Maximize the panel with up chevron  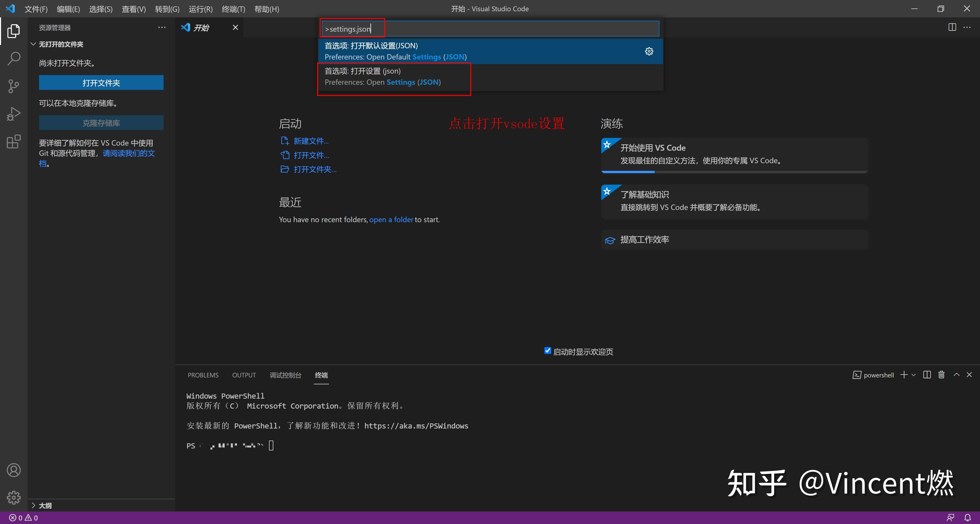click(957, 375)
